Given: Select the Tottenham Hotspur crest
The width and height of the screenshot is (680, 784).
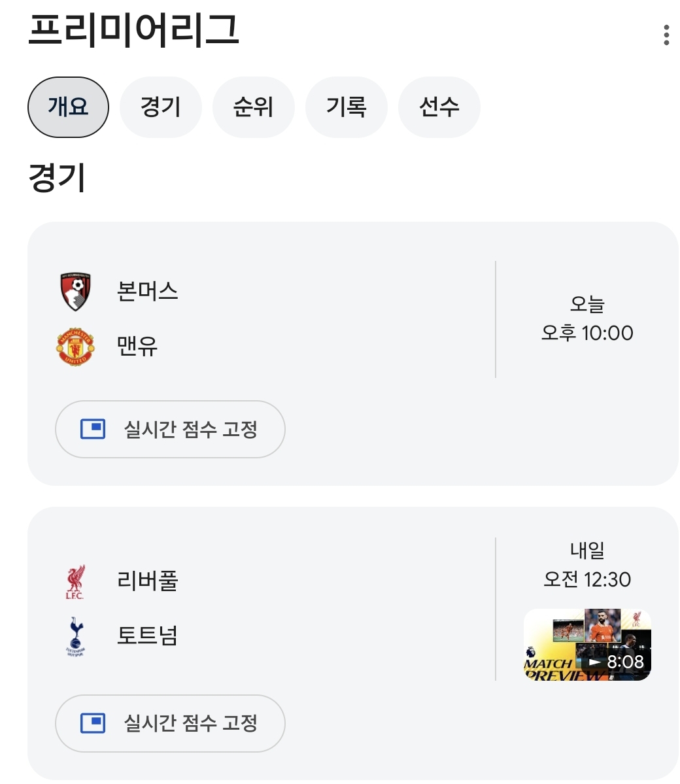Looking at the screenshot, I should pyautogui.click(x=75, y=636).
